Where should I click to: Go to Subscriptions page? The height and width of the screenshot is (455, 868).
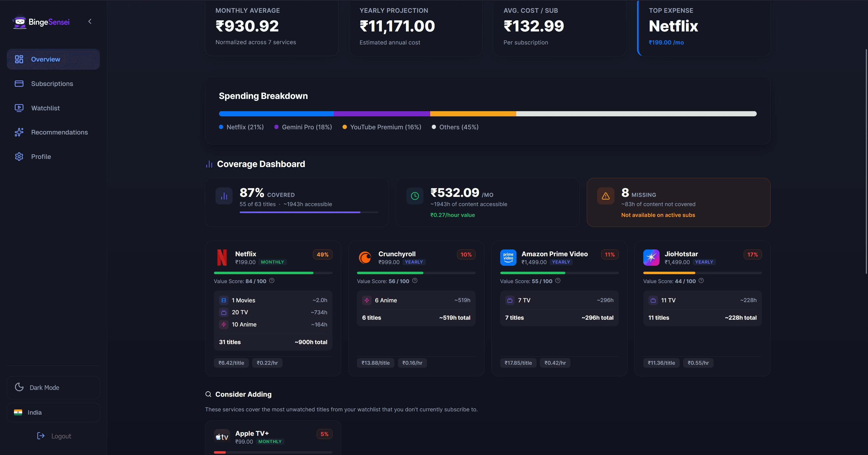pyautogui.click(x=53, y=84)
